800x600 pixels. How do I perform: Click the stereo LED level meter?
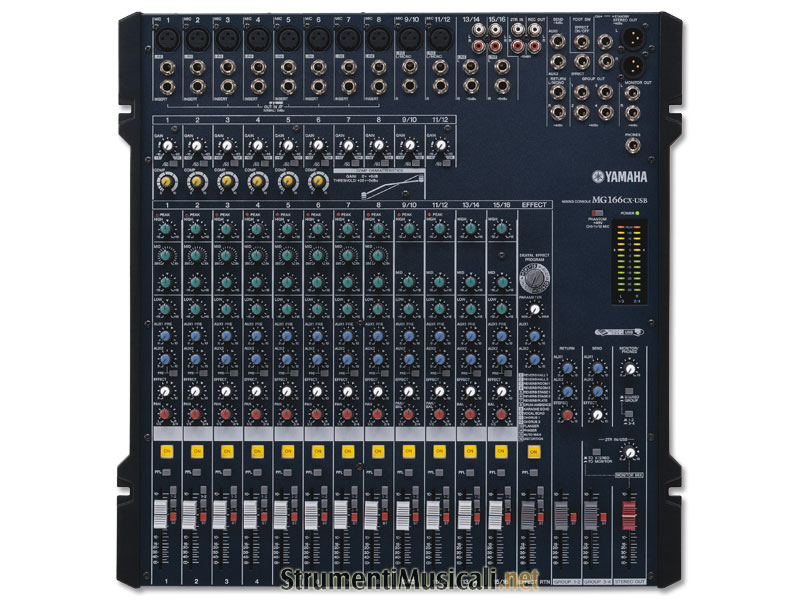[x=632, y=260]
